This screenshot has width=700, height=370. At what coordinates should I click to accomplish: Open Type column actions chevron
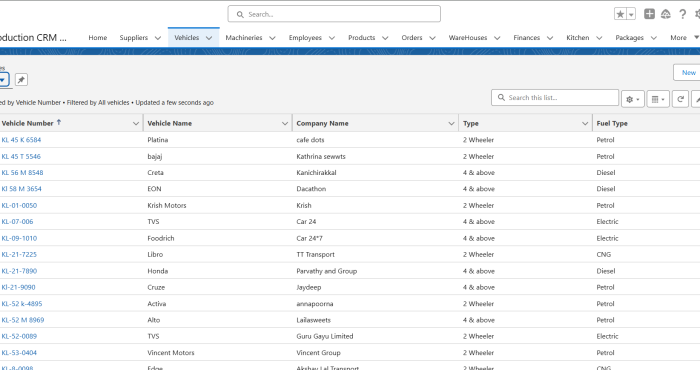point(585,124)
